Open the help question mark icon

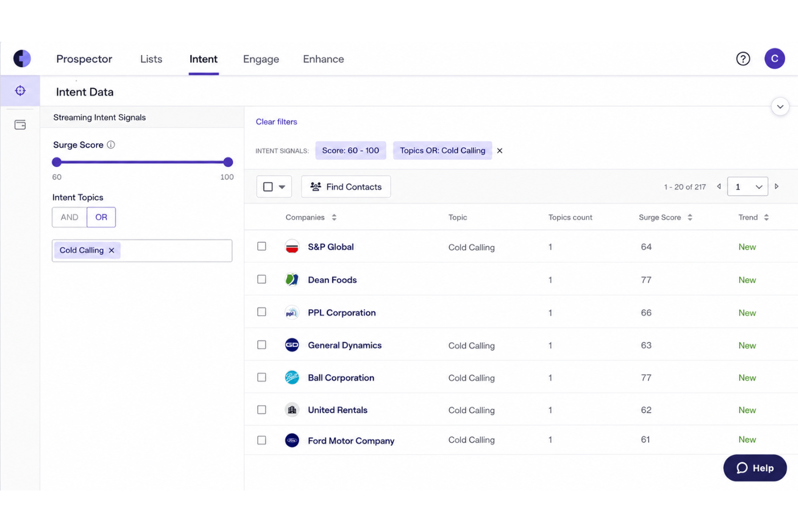click(x=743, y=59)
